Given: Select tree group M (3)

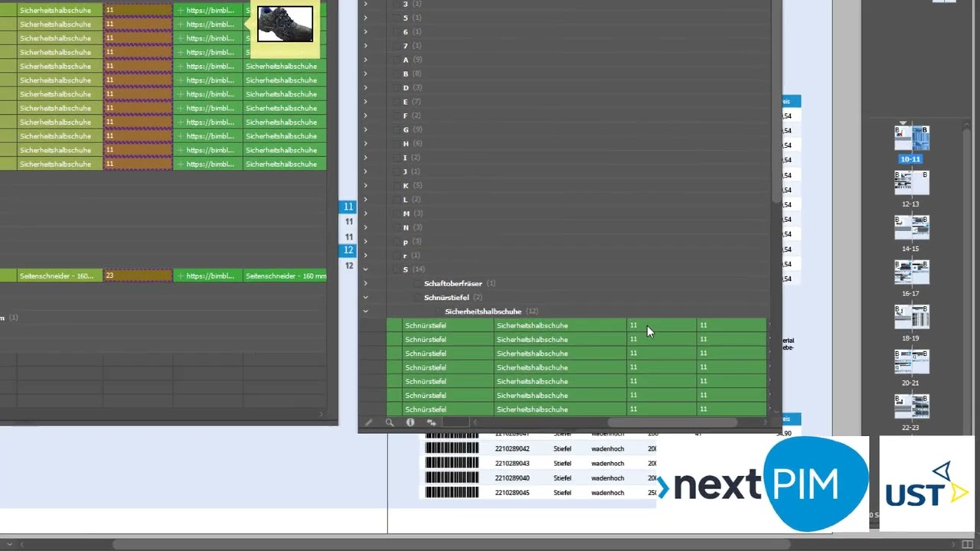Looking at the screenshot, I should tap(412, 214).
